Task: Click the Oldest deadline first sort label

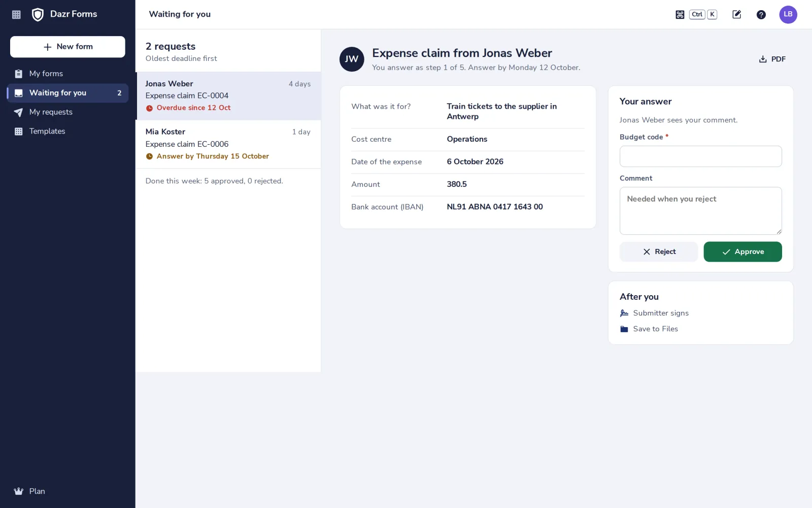Action: click(x=181, y=58)
